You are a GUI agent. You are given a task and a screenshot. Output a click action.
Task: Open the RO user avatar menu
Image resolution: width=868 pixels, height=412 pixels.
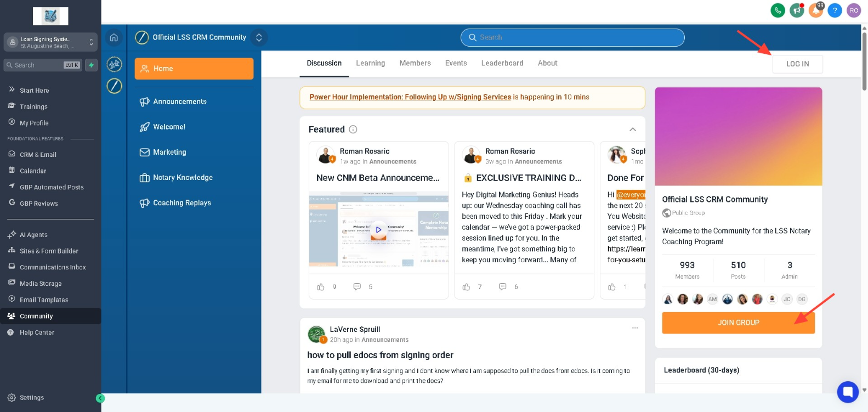tap(854, 10)
